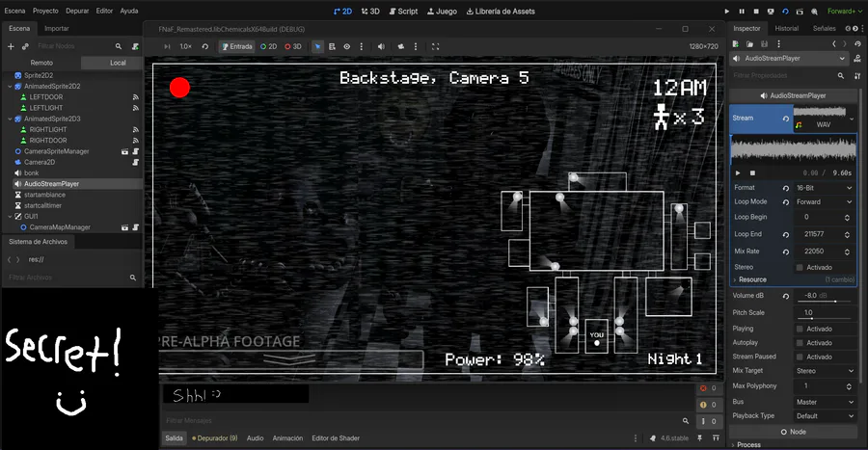This screenshot has height=450, width=868.
Task: Click the run specific scene icon
Action: 800,11
